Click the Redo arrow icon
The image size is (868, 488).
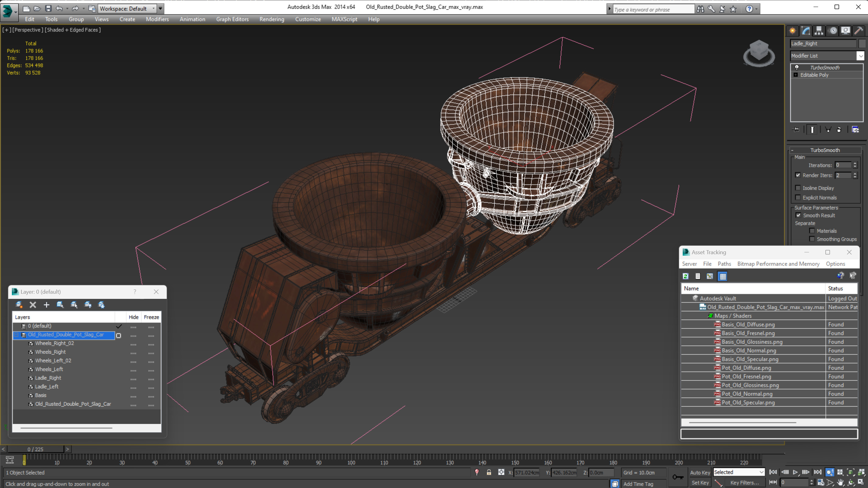tap(75, 9)
